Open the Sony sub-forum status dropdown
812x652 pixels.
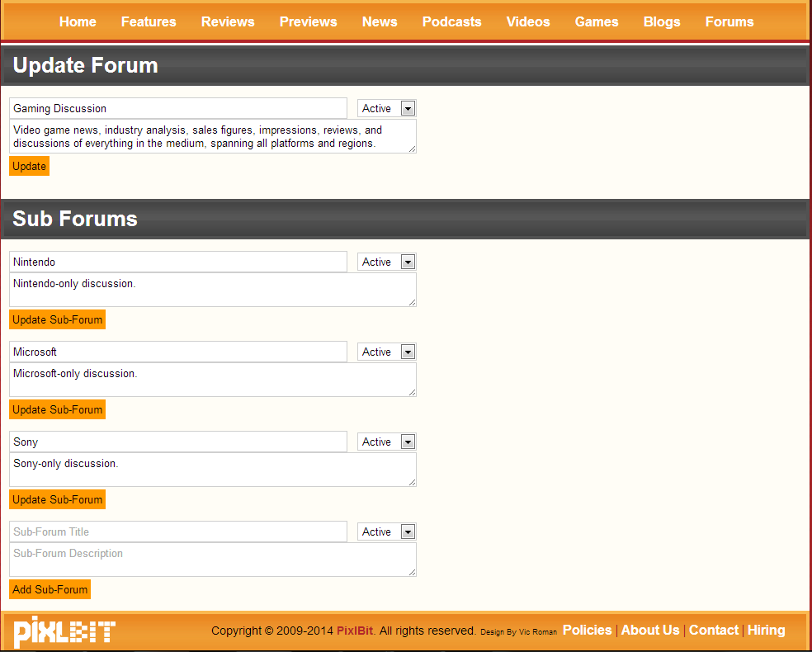pos(386,442)
